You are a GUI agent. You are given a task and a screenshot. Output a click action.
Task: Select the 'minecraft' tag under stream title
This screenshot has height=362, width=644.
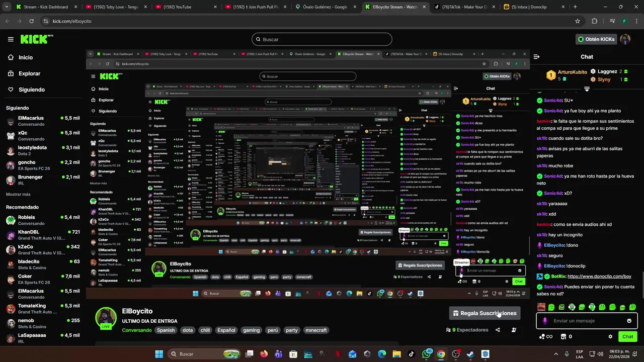tap(316, 330)
